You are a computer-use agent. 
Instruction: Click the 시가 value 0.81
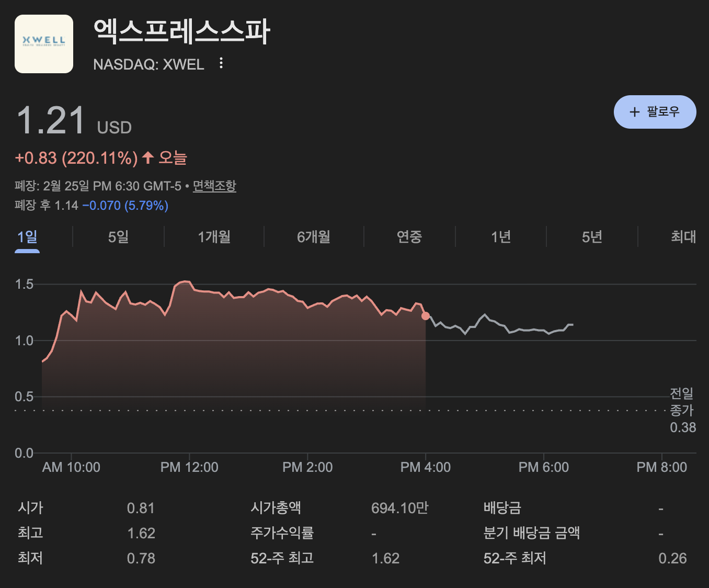click(141, 508)
